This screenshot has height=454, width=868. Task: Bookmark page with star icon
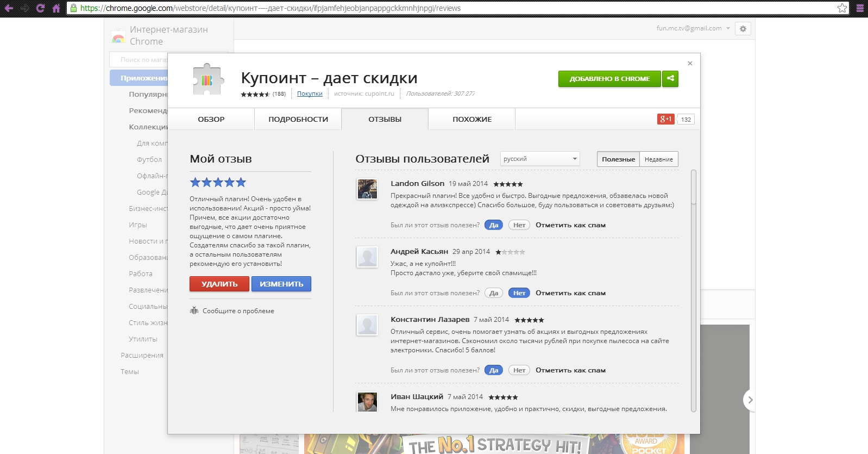point(842,8)
